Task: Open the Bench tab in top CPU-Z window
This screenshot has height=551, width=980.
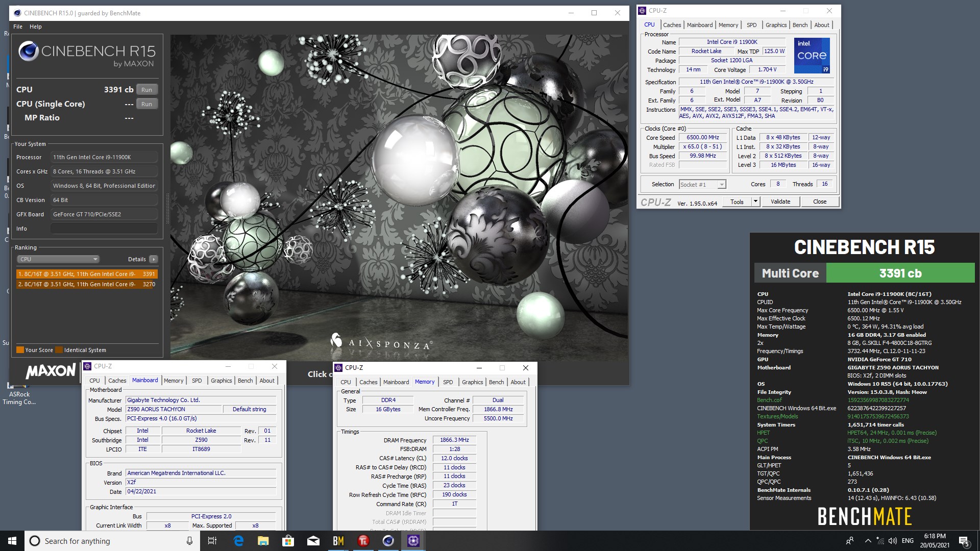Action: (x=800, y=25)
